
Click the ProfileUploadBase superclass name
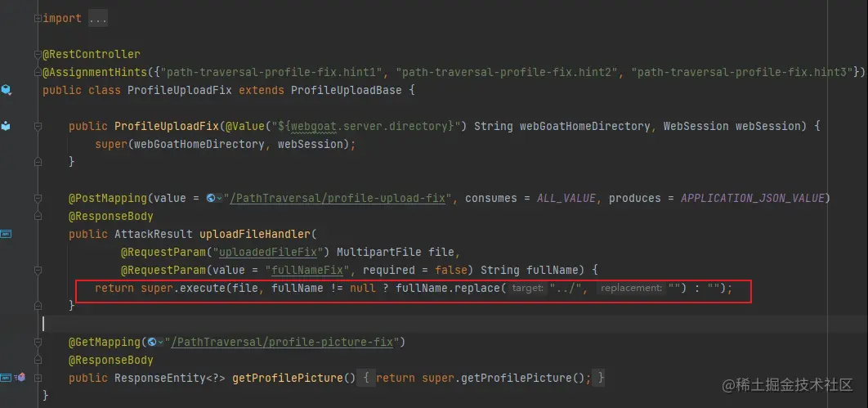click(347, 90)
